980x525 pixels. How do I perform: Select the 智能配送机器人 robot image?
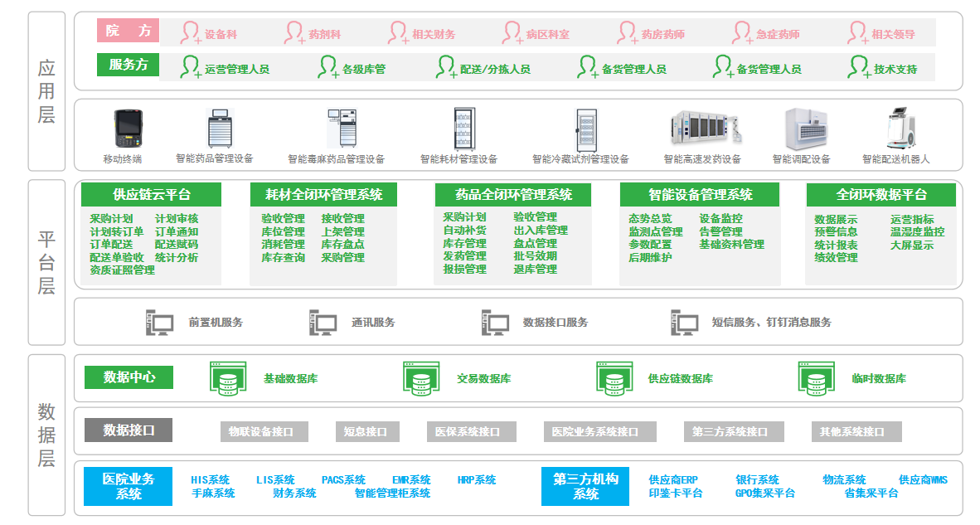point(901,128)
